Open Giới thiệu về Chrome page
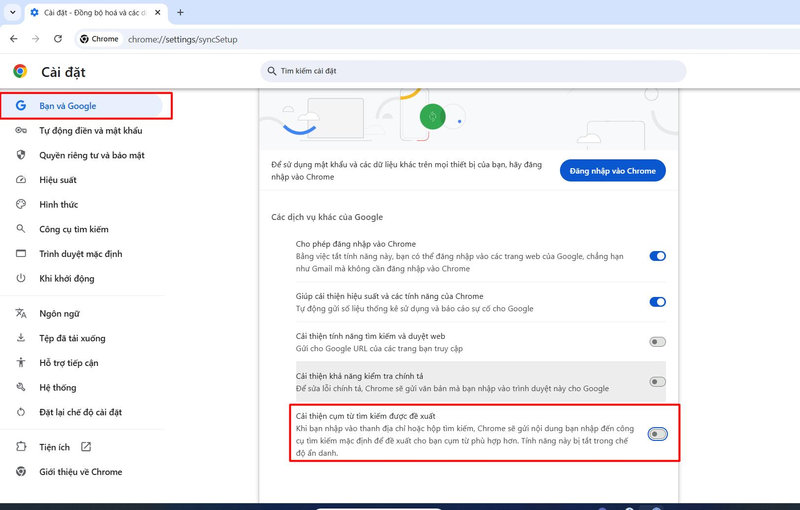The height and width of the screenshot is (510, 800). point(82,472)
